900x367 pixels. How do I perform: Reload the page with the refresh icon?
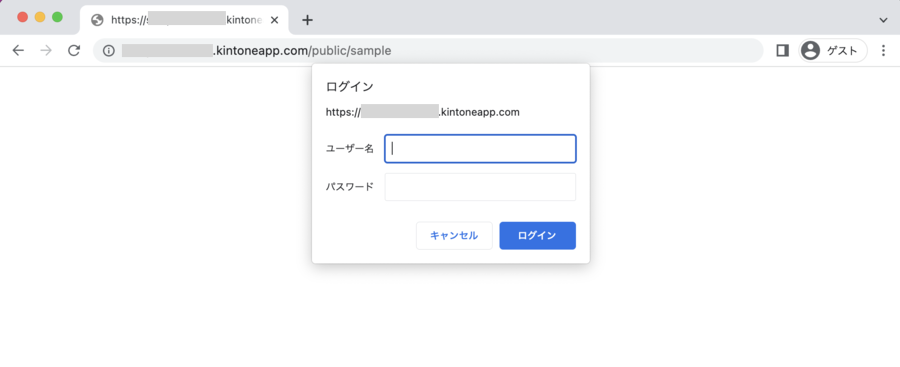pyautogui.click(x=74, y=51)
